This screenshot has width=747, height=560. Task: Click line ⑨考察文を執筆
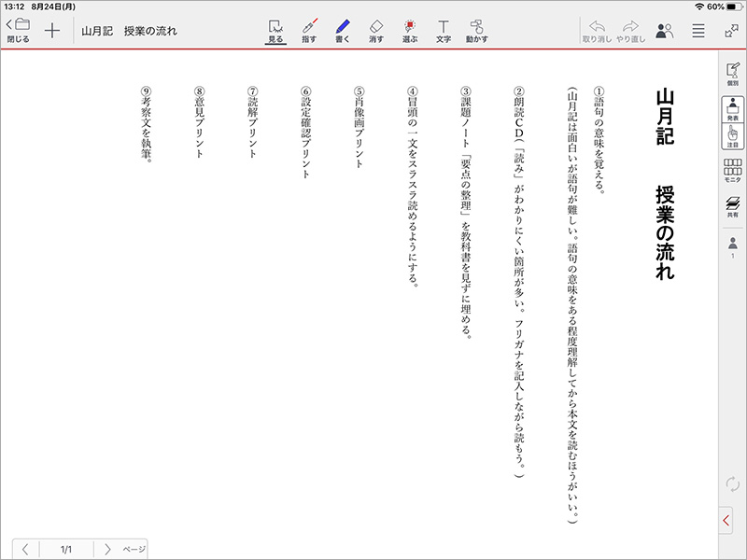click(x=147, y=125)
